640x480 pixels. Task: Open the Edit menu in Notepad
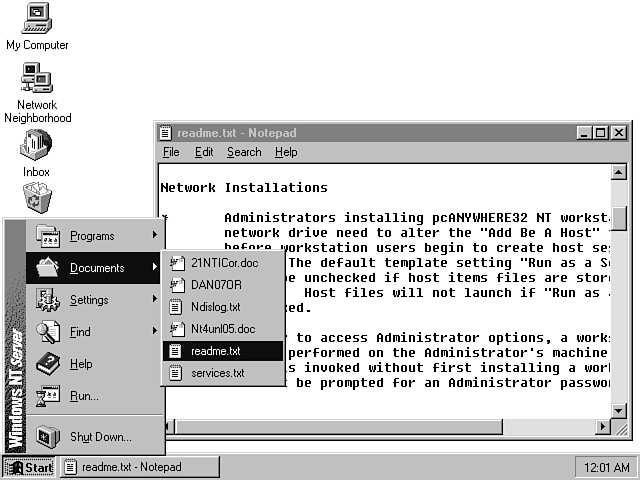204,152
